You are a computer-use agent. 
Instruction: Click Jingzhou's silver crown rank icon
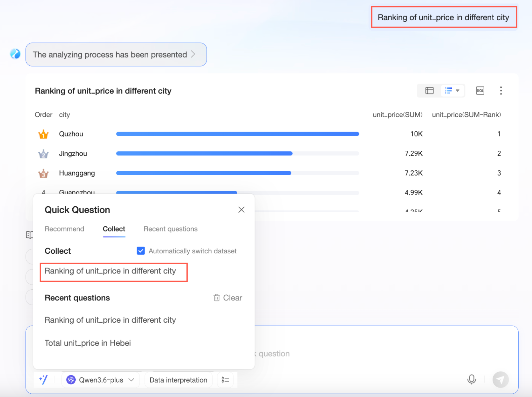[43, 154]
